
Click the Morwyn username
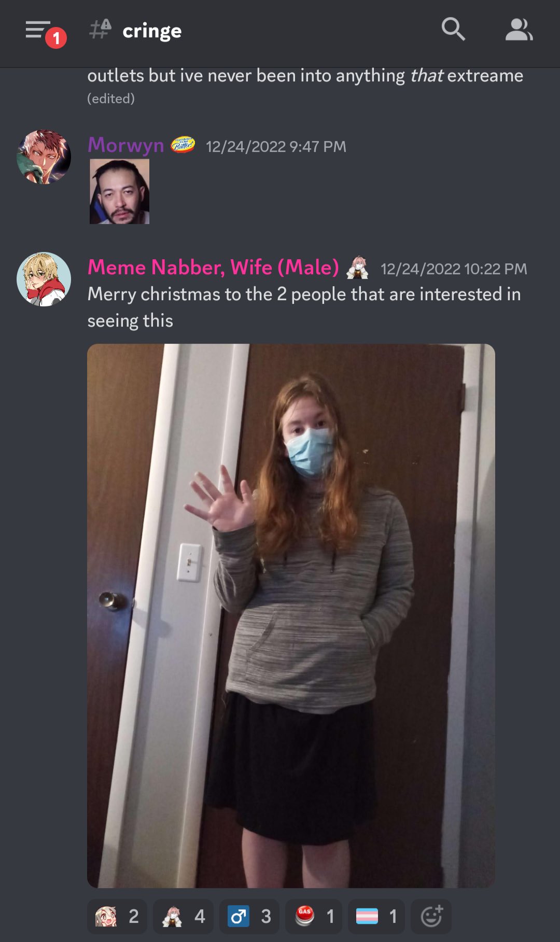coord(125,145)
